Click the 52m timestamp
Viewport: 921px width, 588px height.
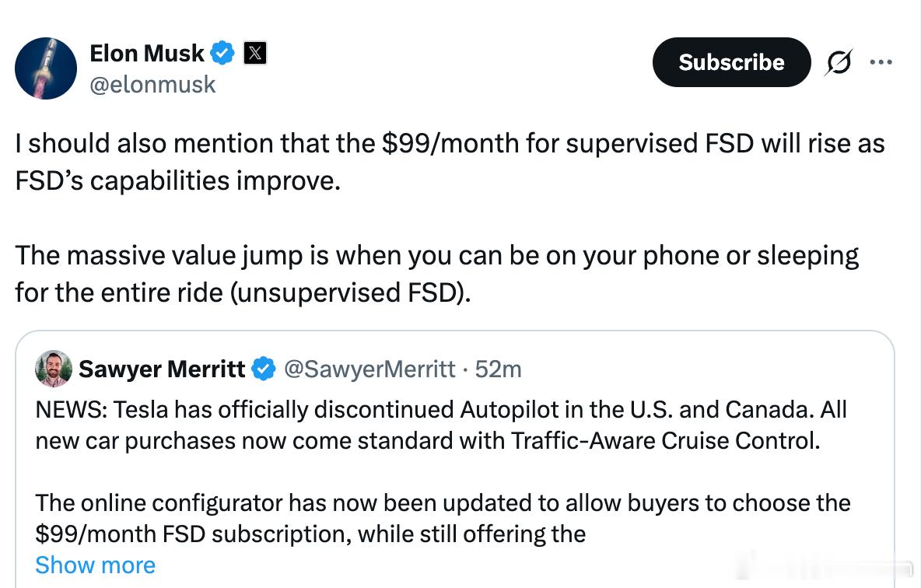(x=498, y=369)
